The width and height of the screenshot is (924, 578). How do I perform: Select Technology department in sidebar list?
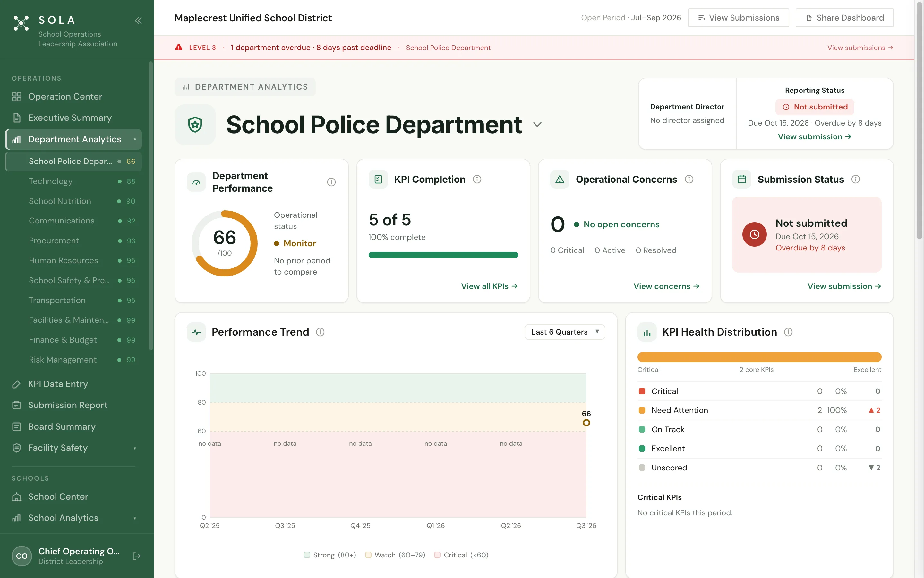[74, 181]
